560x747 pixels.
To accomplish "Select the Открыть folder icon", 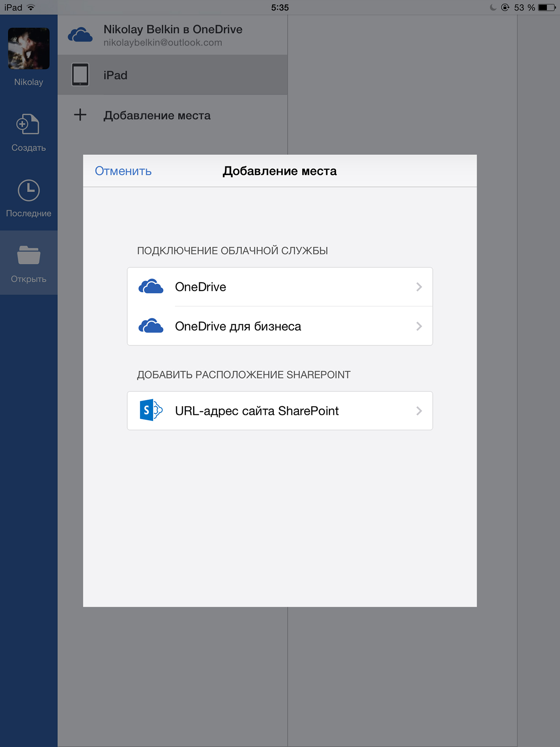I will point(28,255).
